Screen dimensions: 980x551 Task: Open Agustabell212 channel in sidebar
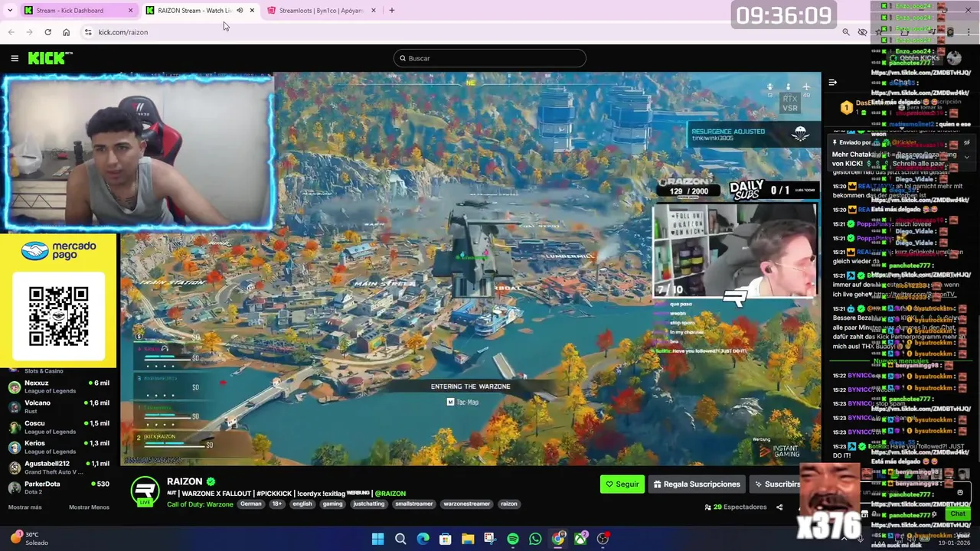58,467
